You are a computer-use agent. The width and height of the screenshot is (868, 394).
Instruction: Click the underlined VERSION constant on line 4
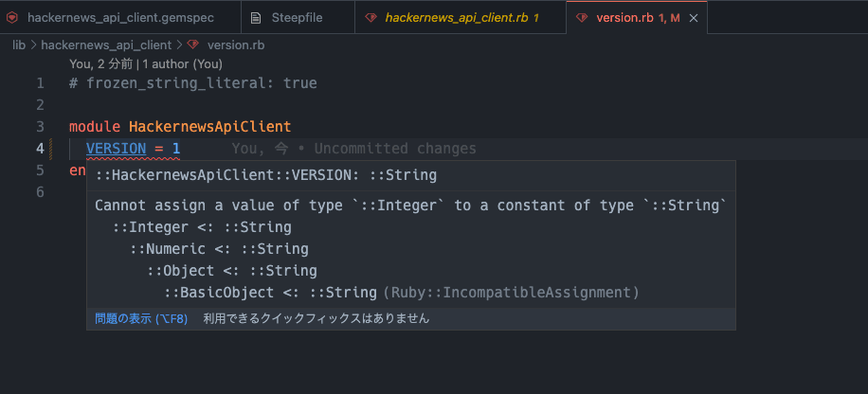tap(116, 149)
